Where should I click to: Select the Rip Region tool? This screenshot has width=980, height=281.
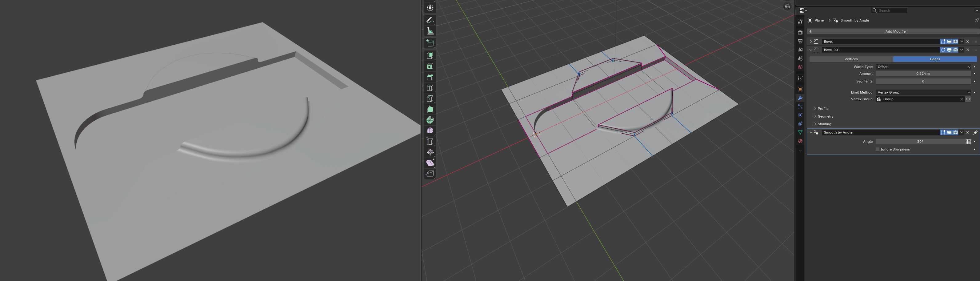pos(430,174)
